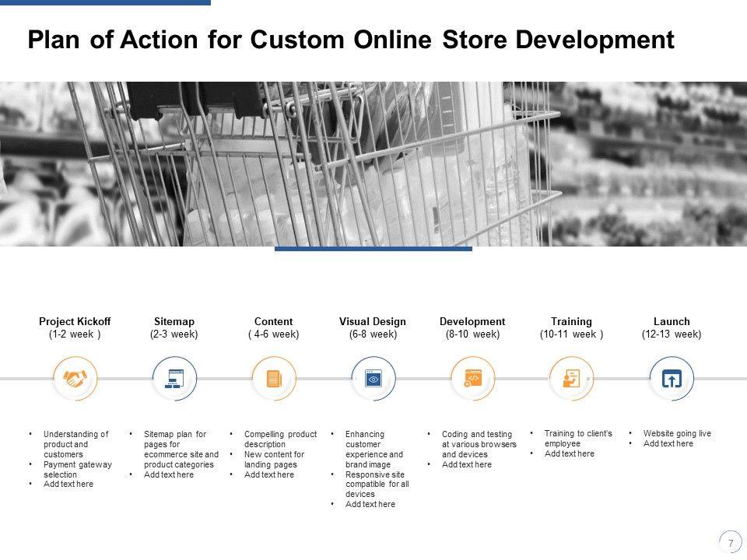The image size is (747, 560).
Task: Click 'New content for landing pages' bullet
Action: [x=275, y=460]
